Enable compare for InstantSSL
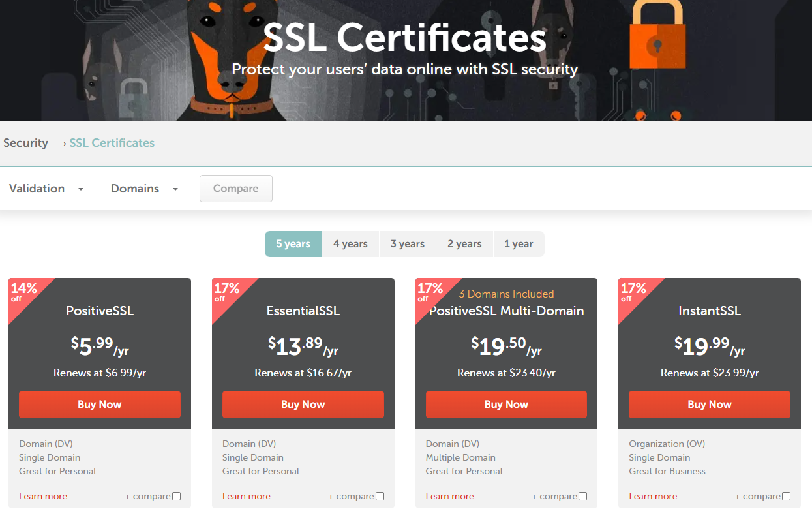The width and height of the screenshot is (812, 522). tap(785, 496)
